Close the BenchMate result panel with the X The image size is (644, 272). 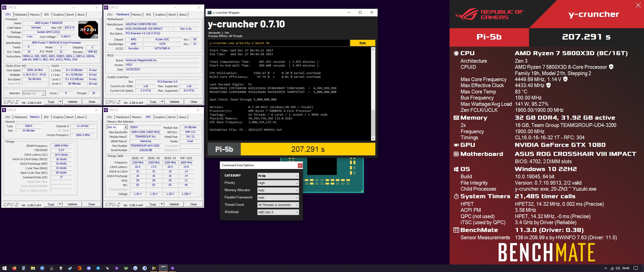[638, 5]
